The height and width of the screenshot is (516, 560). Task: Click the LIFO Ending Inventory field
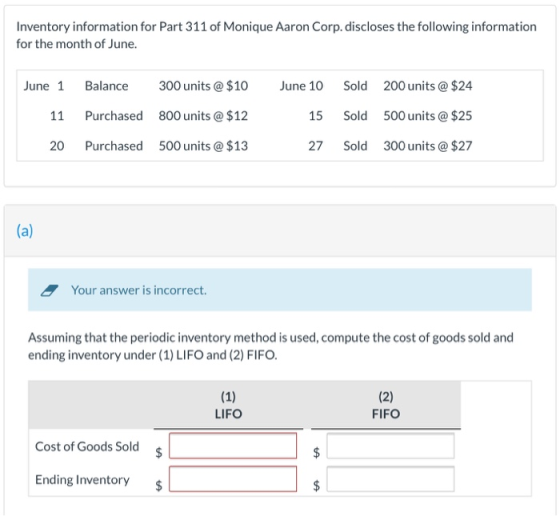coord(233,479)
